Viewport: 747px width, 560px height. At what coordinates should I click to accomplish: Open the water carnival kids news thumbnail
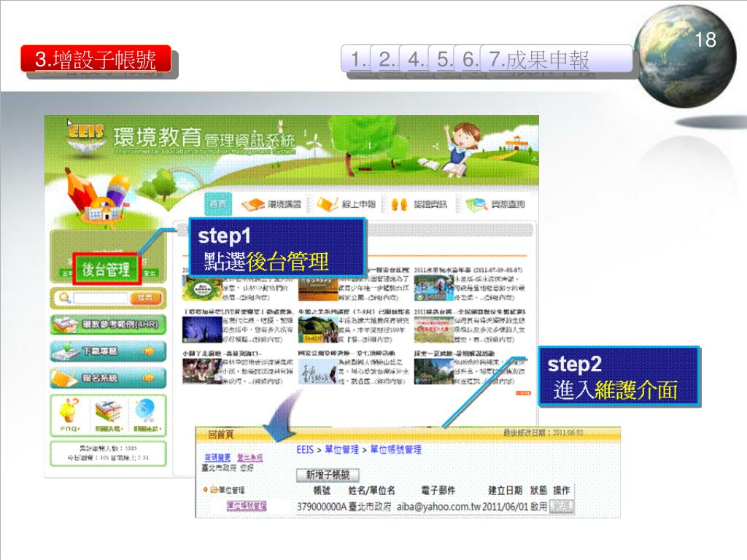pos(433,287)
